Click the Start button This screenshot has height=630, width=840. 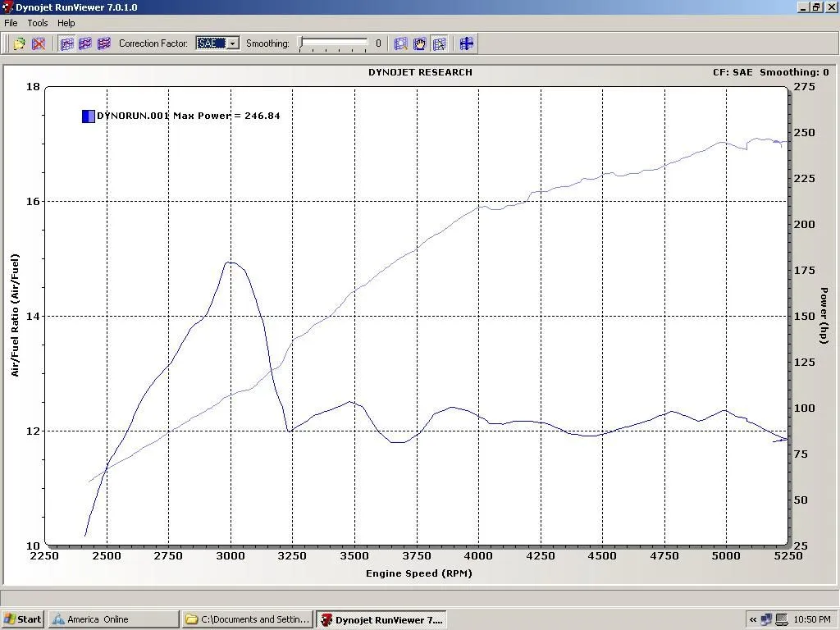coord(22,619)
